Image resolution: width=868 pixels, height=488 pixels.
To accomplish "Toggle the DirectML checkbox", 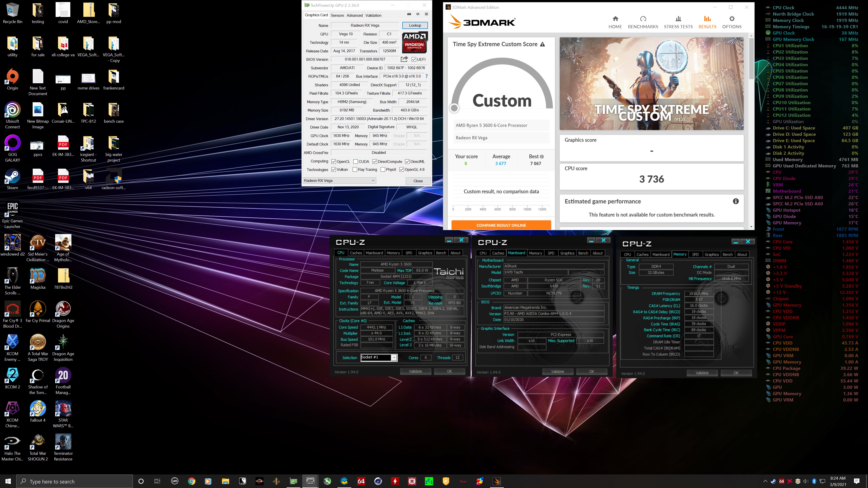I will coord(407,162).
